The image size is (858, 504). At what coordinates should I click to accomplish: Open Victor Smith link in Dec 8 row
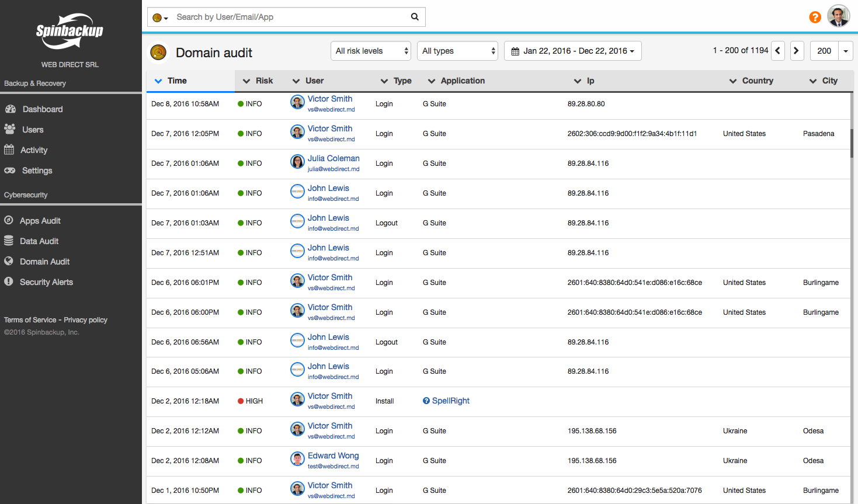pos(330,99)
